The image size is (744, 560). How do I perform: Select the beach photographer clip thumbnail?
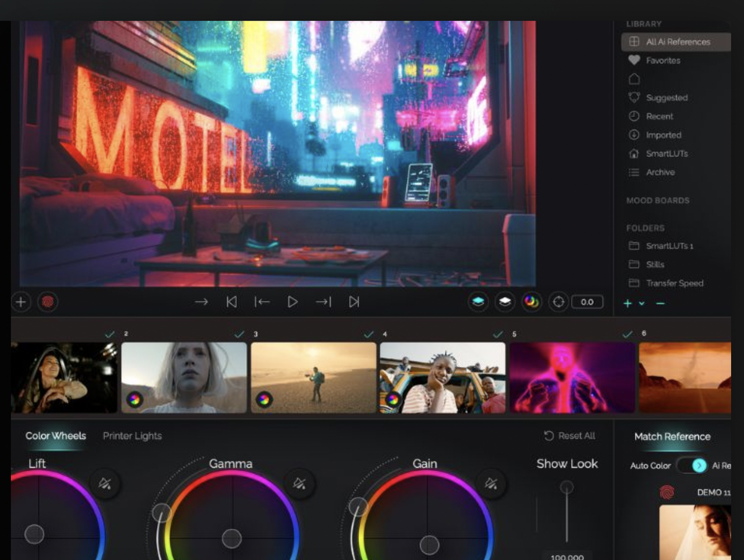[x=314, y=378]
